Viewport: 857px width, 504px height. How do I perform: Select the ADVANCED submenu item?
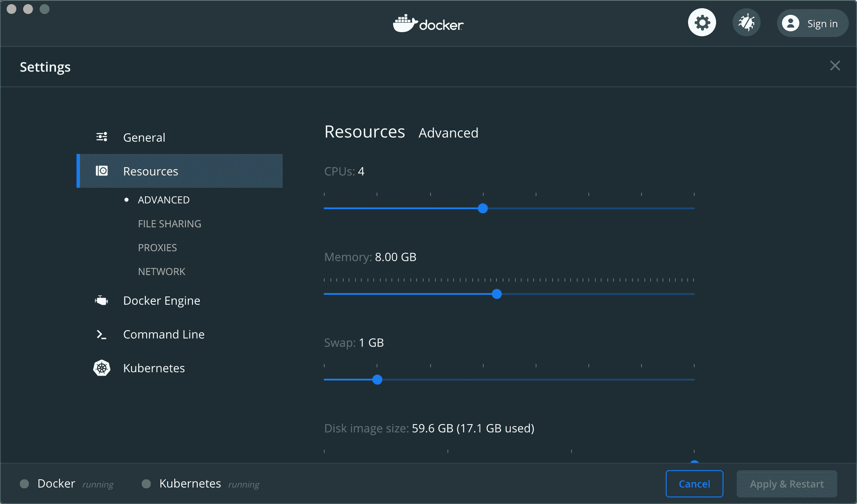click(x=164, y=200)
